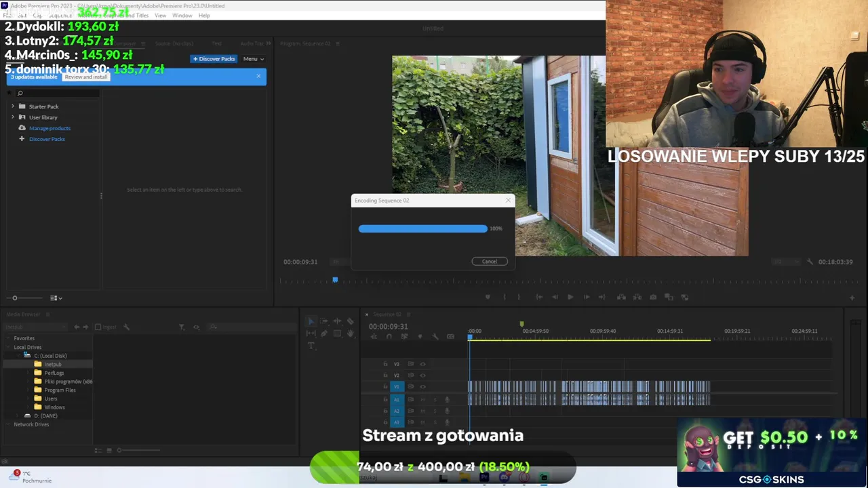Open the Window menu
The width and height of the screenshot is (868, 488).
pyautogui.click(x=182, y=15)
